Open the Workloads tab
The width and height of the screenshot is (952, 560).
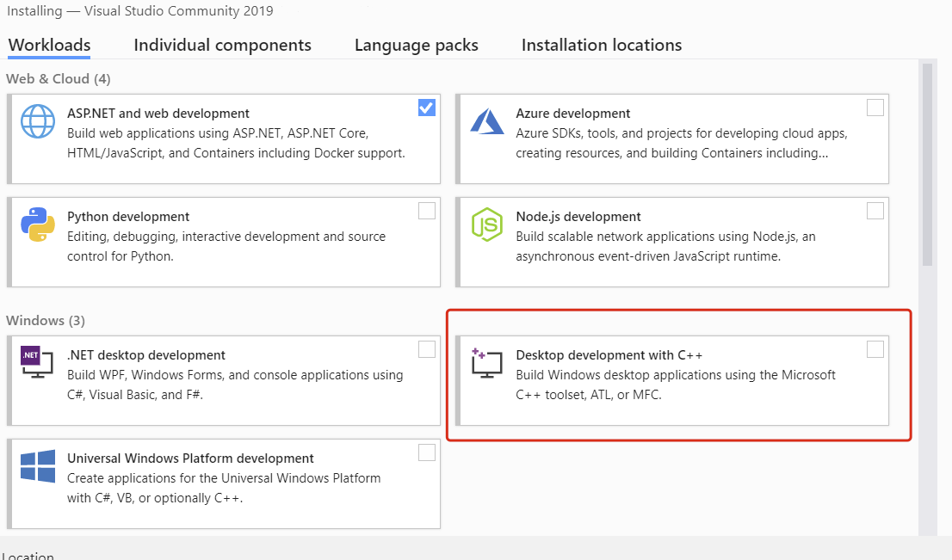click(49, 45)
